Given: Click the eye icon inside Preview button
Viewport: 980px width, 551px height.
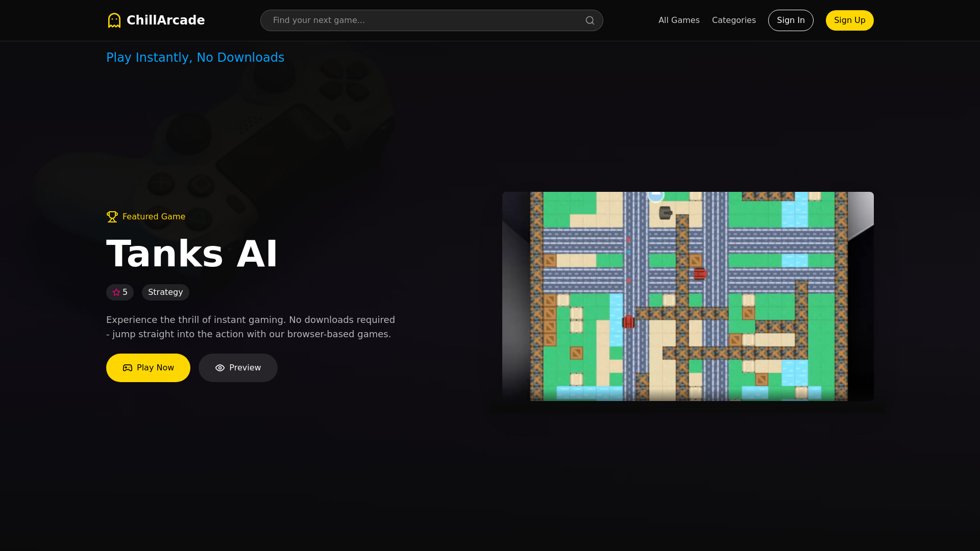Looking at the screenshot, I should (x=220, y=367).
